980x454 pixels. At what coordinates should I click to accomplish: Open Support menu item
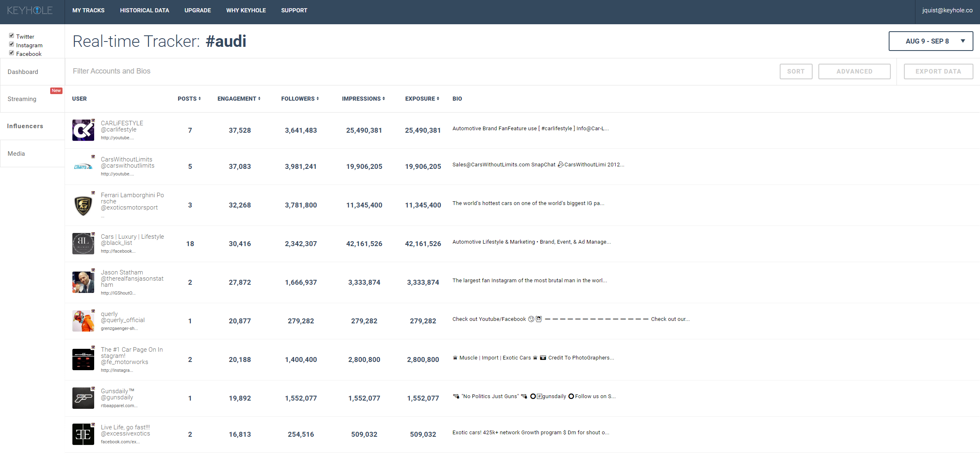(294, 10)
